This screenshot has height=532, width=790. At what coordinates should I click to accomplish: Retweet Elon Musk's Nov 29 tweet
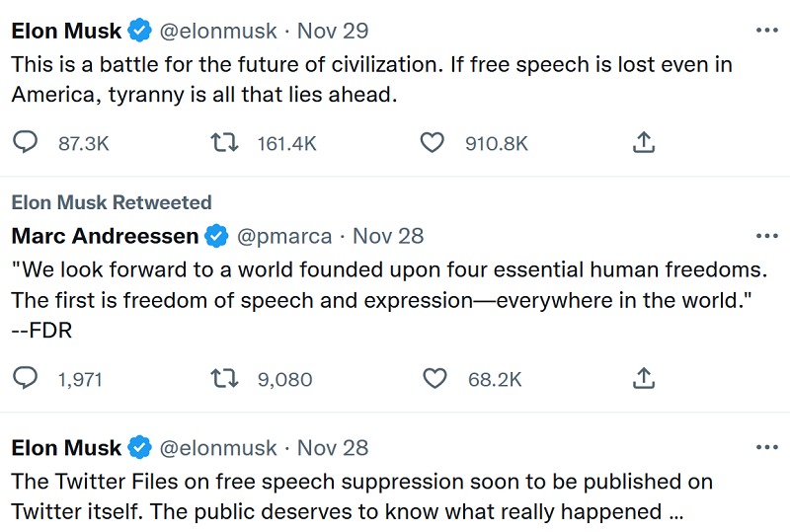(x=225, y=143)
